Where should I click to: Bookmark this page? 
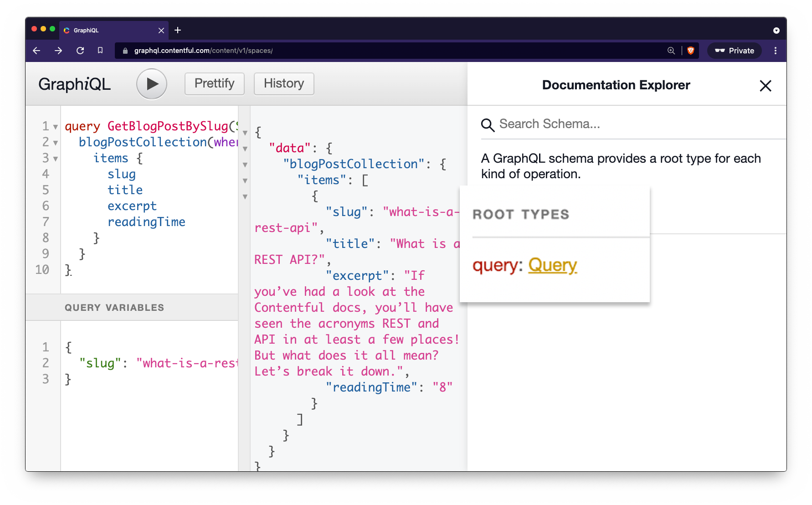pos(100,51)
